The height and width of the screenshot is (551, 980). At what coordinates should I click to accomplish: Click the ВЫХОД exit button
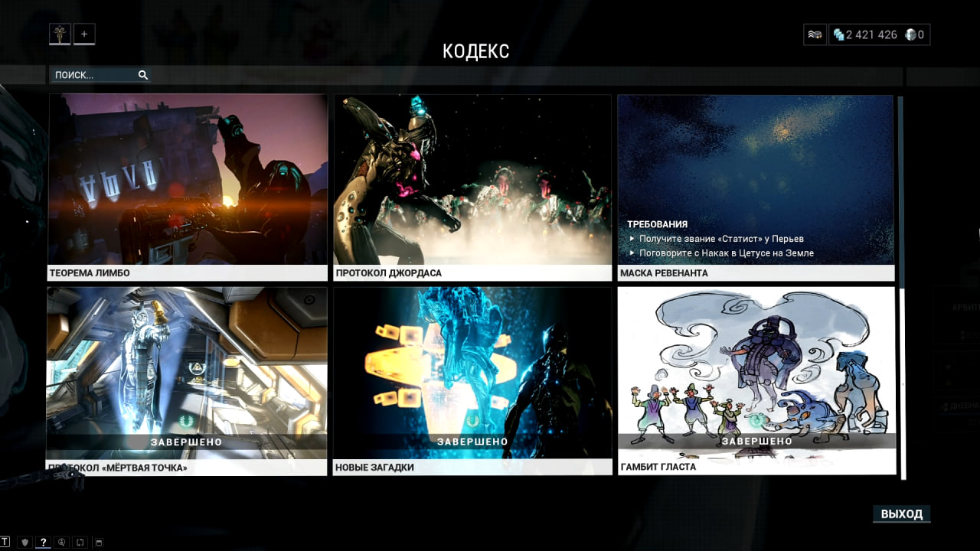point(902,514)
